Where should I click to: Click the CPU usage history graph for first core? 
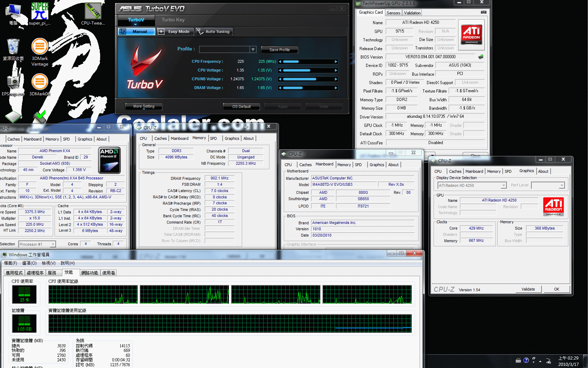[x=93, y=294]
